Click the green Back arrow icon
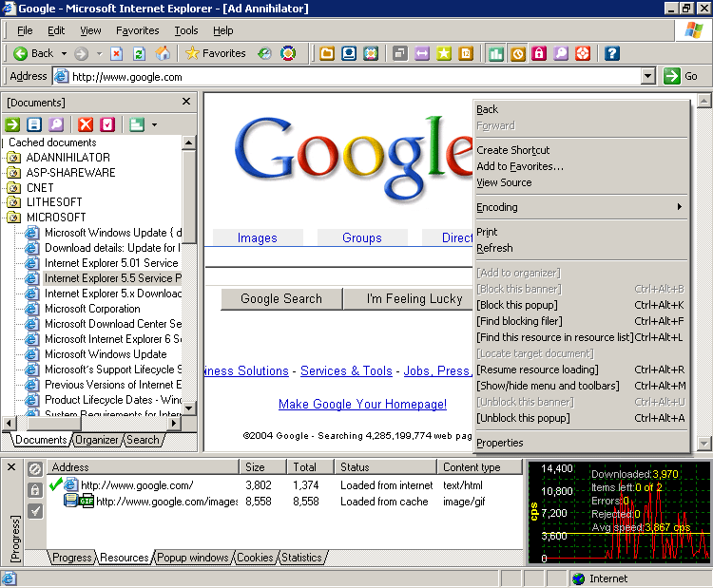 click(20, 53)
